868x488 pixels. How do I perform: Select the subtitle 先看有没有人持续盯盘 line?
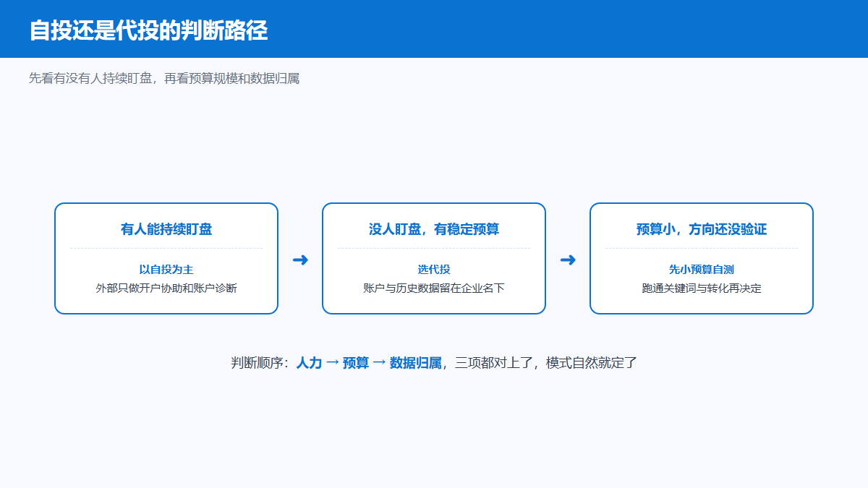[x=164, y=78]
